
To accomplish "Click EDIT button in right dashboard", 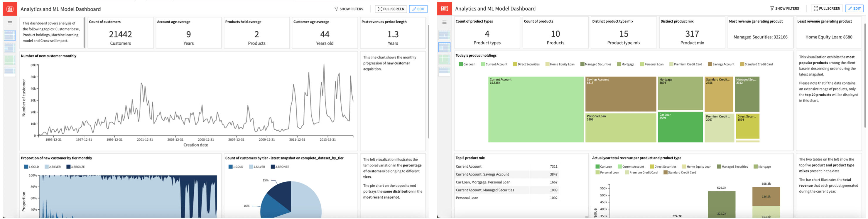I will pyautogui.click(x=855, y=9).
